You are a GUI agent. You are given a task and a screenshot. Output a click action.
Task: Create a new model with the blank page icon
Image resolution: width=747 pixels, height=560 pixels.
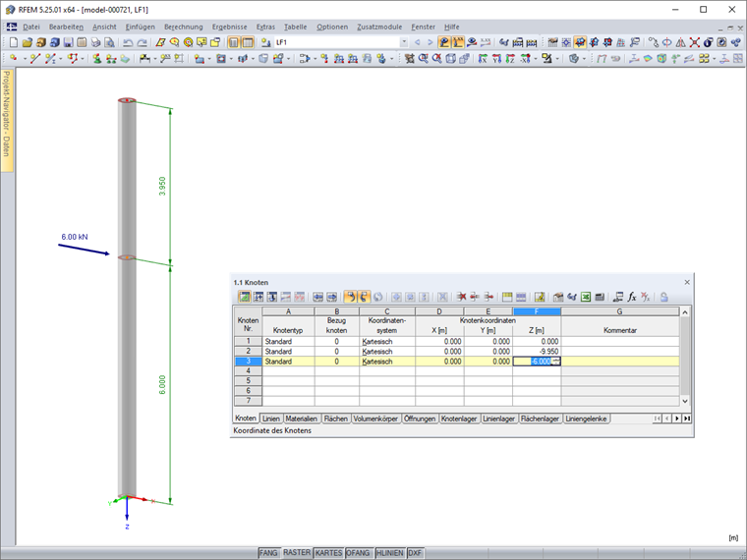coord(14,42)
